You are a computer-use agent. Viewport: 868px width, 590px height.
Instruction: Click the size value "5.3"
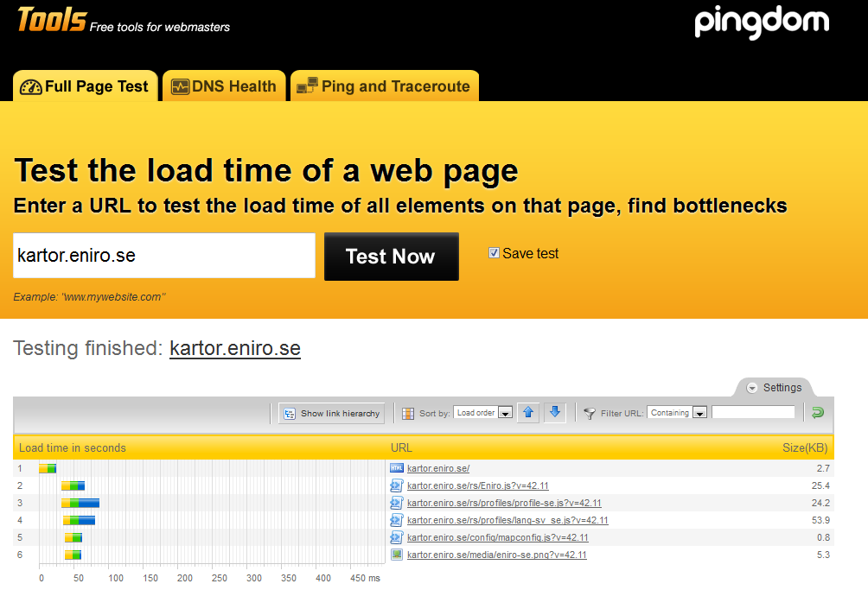823,555
